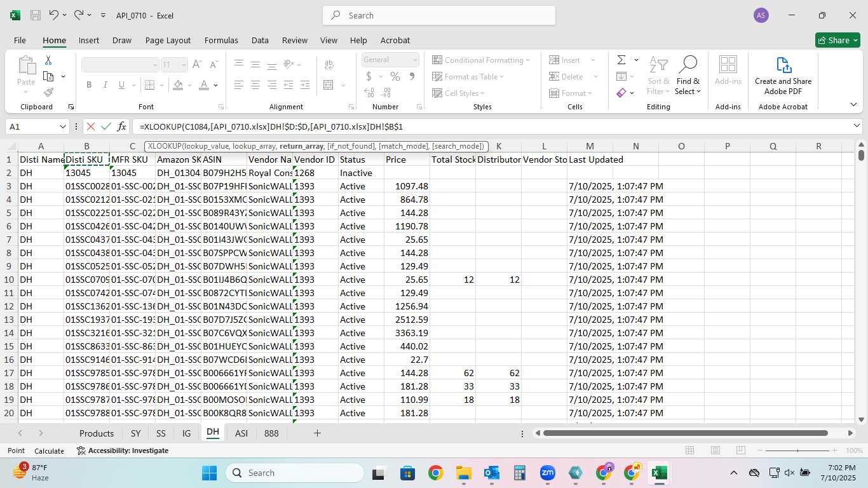Open the Format cells dropdown
Screen dimensions: 868x488
tap(570, 93)
